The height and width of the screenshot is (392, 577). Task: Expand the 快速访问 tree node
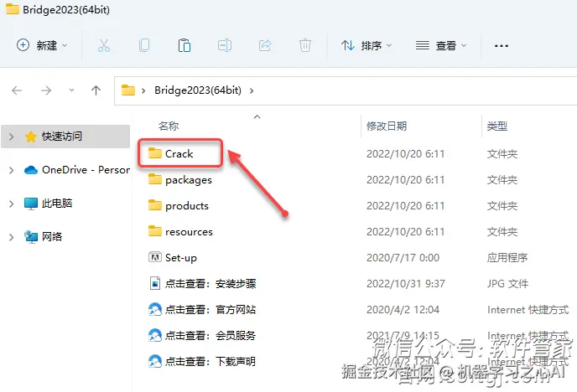tap(11, 137)
